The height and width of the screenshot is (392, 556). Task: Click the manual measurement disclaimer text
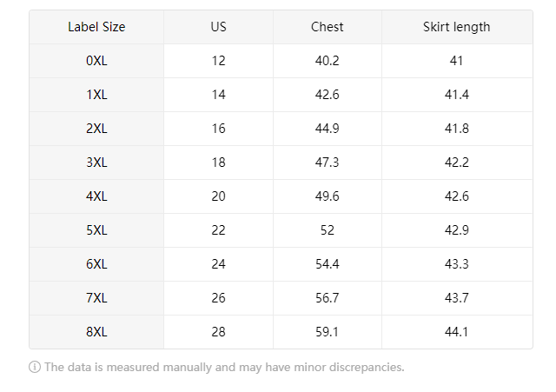point(224,368)
